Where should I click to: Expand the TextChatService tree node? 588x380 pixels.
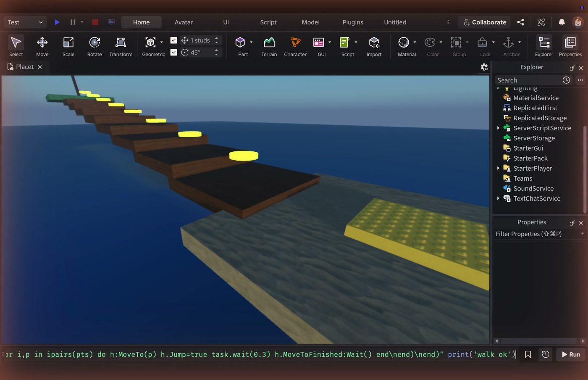click(x=498, y=198)
